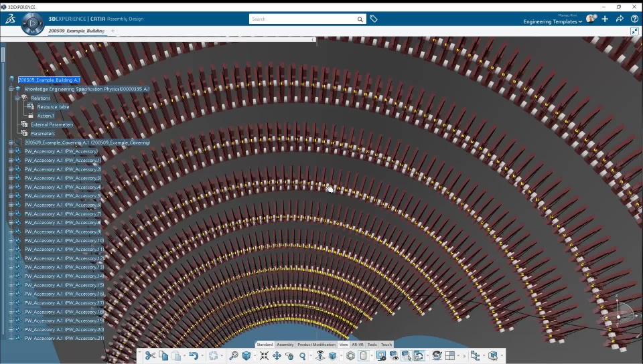643x364 pixels.
Task: Click the user profile avatar
Action: click(x=591, y=19)
